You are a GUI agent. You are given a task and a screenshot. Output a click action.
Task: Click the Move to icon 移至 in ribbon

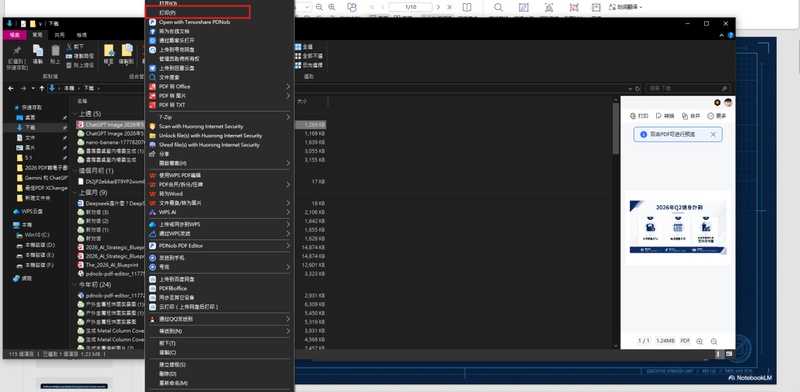click(x=109, y=50)
